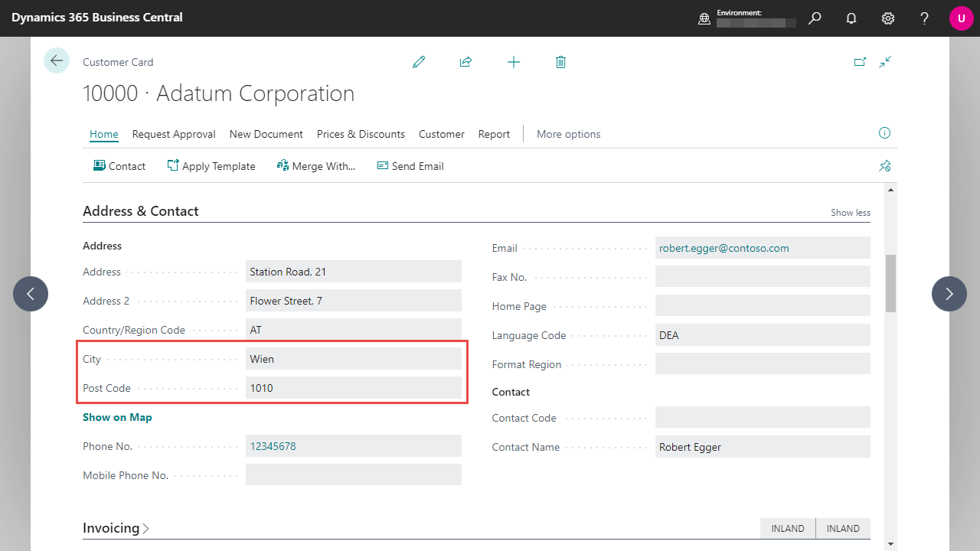Select the Home tab
Image resolution: width=980 pixels, height=551 pixels.
coord(104,134)
